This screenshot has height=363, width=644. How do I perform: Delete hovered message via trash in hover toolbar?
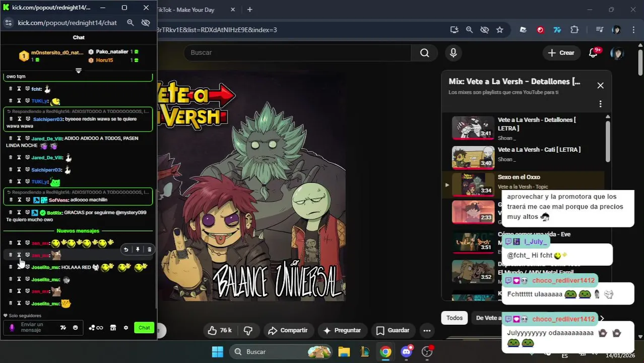click(149, 249)
